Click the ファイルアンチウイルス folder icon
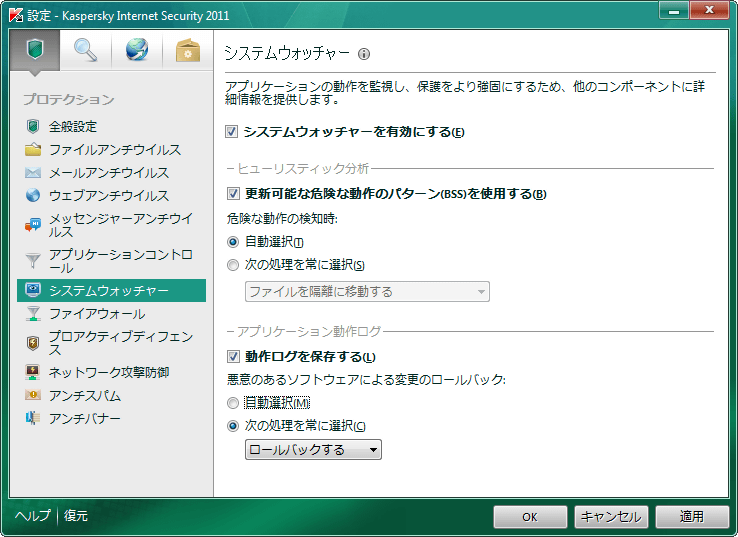This screenshot has width=738, height=537. 33,150
